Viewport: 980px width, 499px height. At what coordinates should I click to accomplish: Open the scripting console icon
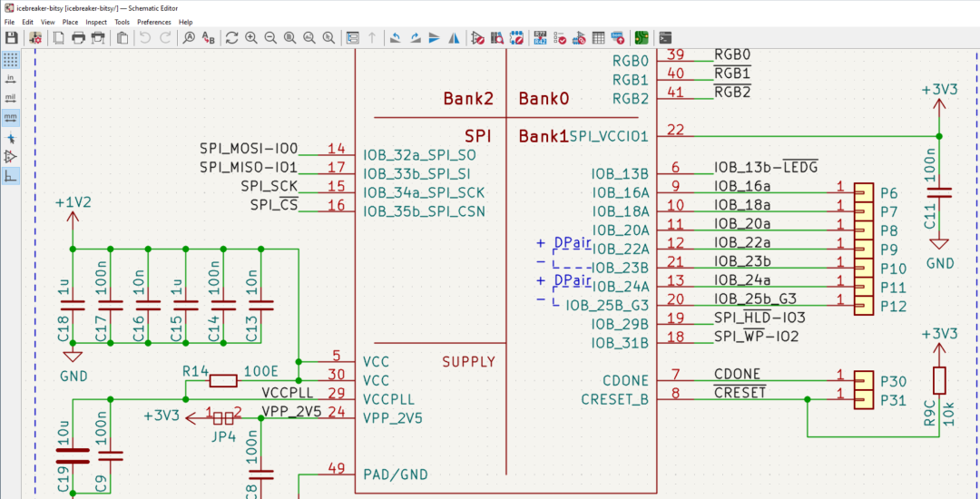pyautogui.click(x=665, y=38)
